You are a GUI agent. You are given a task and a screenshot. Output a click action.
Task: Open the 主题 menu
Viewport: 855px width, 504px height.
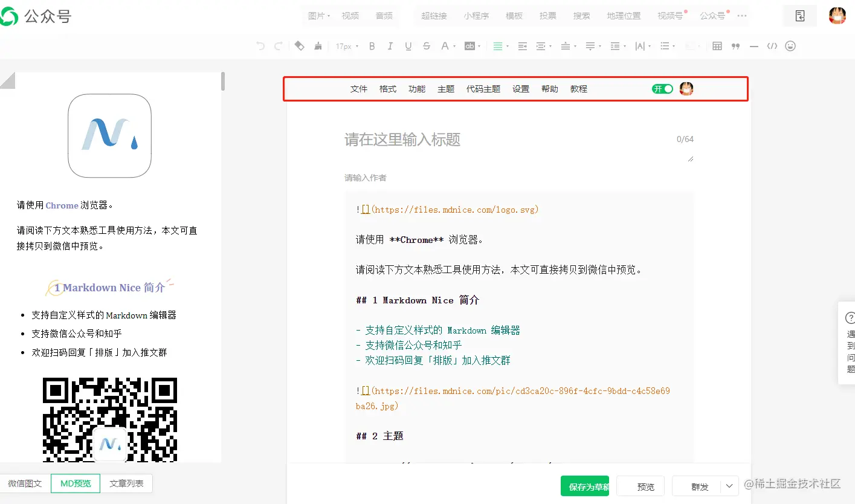tap(446, 89)
